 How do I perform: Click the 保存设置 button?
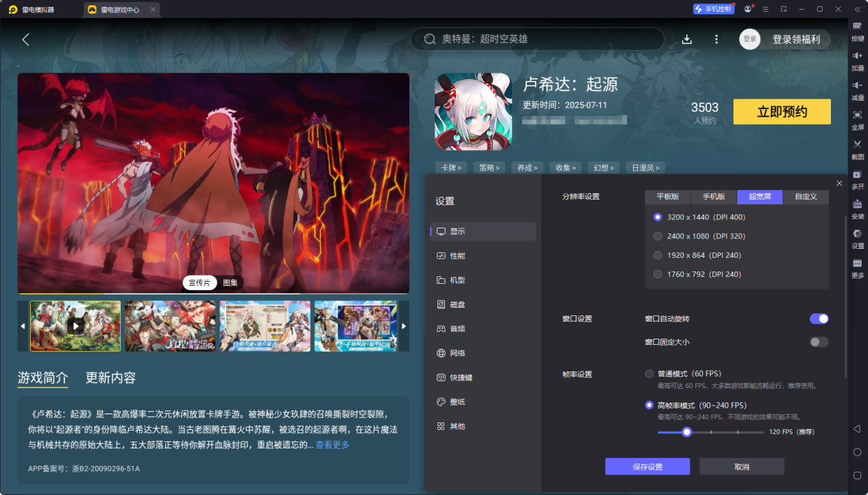(x=647, y=467)
